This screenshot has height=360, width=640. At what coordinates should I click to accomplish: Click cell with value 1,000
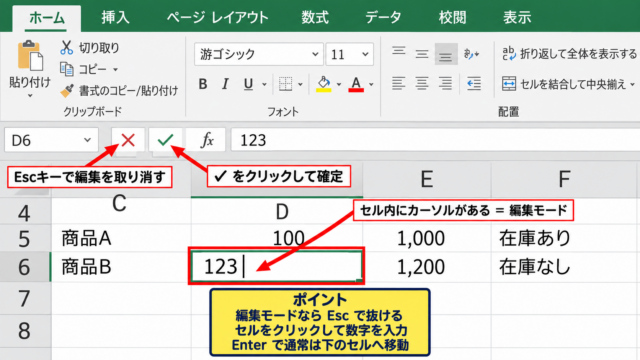pyautogui.click(x=427, y=238)
